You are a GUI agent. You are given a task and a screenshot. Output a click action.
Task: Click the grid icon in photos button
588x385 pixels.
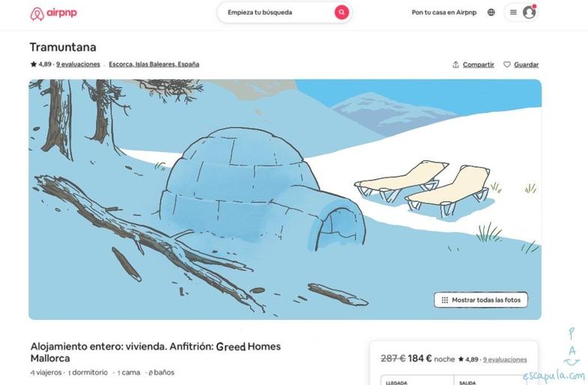click(x=445, y=300)
